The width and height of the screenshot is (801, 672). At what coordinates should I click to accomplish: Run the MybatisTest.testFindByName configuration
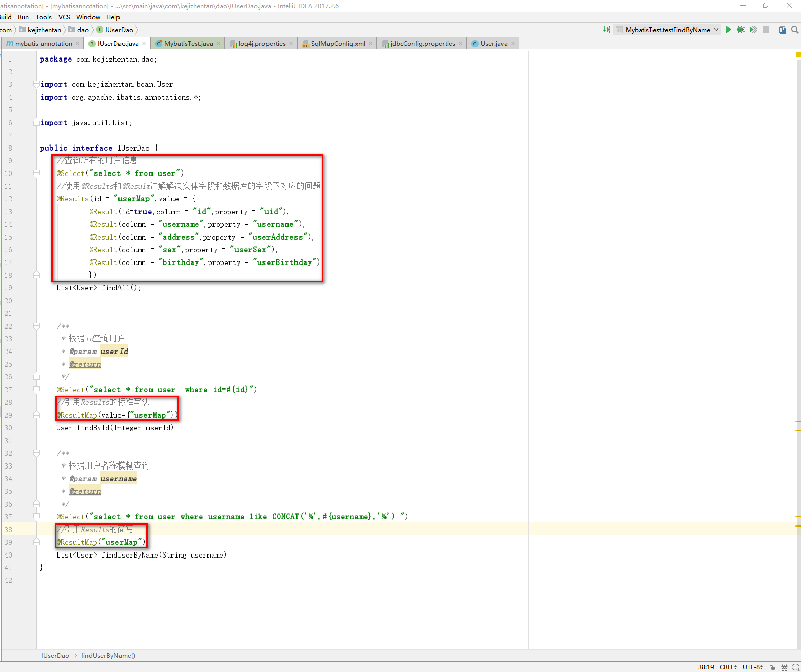(728, 30)
